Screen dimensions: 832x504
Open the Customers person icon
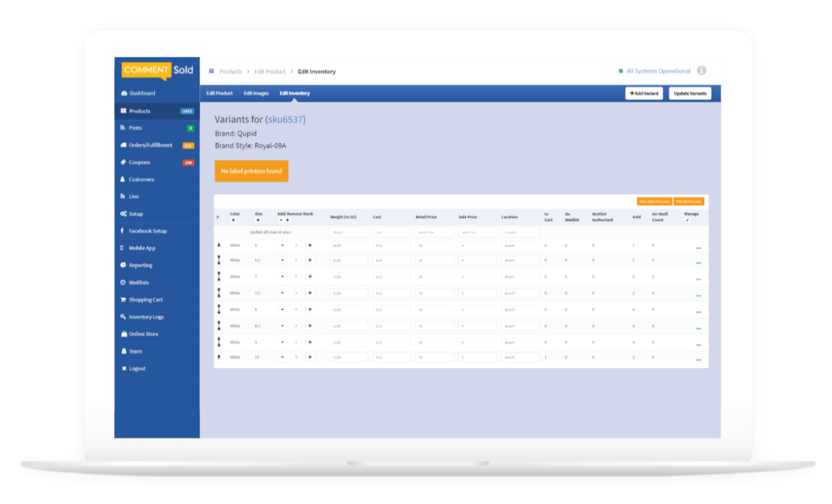tap(123, 180)
